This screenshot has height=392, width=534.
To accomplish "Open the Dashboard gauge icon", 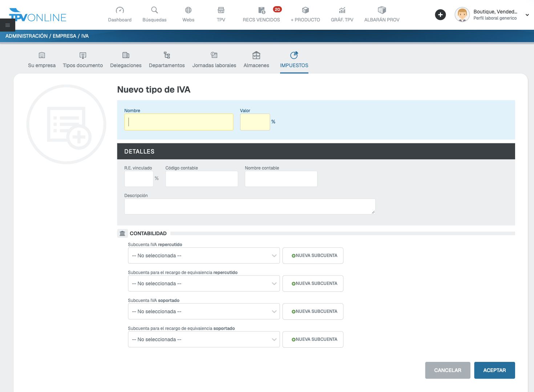I will tap(120, 10).
